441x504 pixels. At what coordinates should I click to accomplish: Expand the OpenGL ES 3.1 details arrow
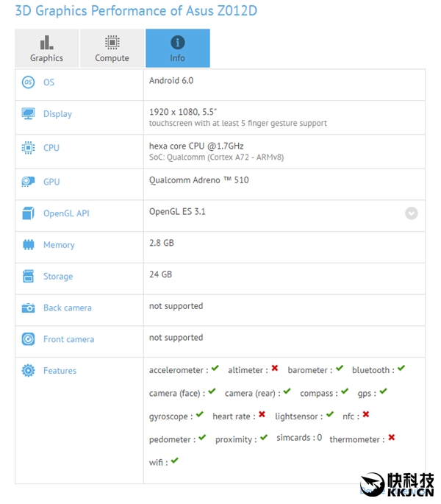(411, 213)
